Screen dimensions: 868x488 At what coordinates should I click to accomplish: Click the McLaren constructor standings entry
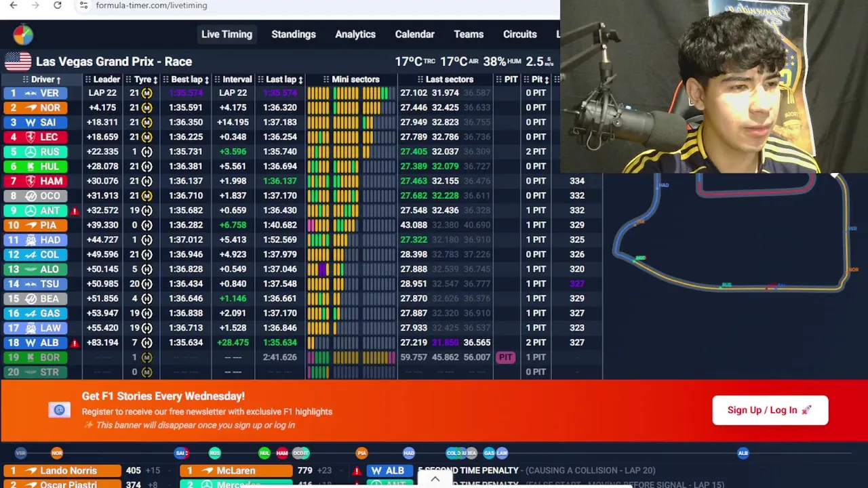[x=236, y=470]
